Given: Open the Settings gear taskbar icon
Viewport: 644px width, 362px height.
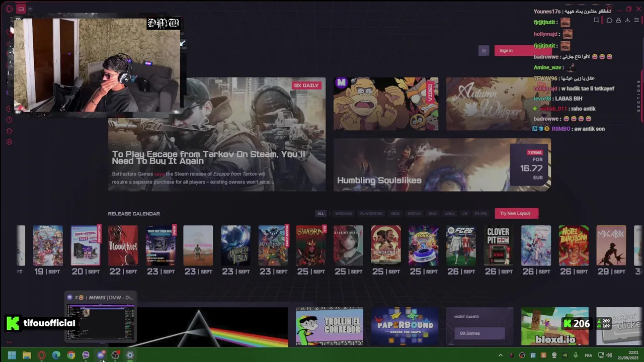Looking at the screenshot, I should pos(130,355).
